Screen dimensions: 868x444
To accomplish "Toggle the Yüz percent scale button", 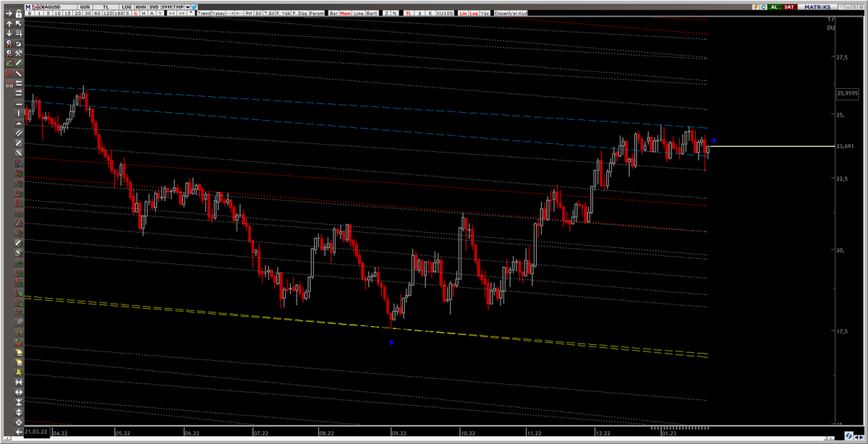I will pos(485,13).
